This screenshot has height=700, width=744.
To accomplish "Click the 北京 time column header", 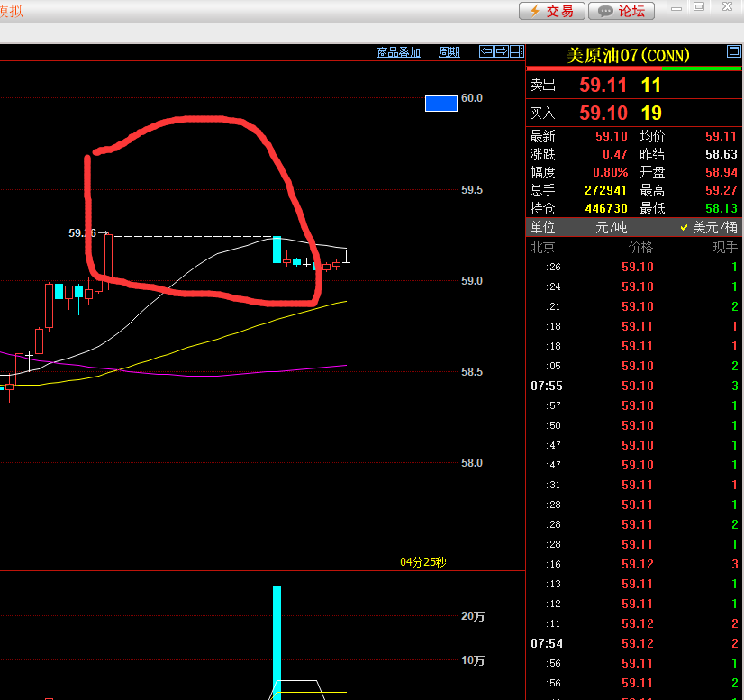I will coord(542,248).
